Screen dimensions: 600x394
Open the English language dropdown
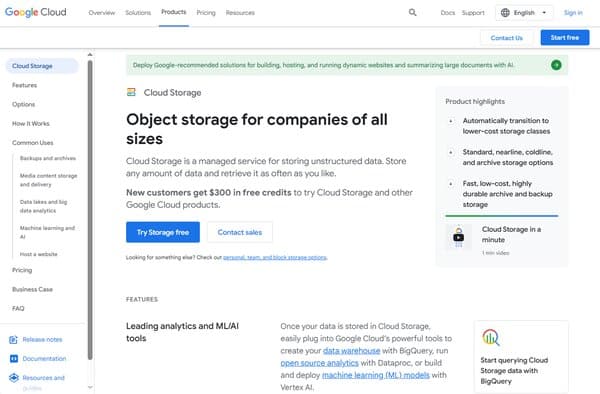pyautogui.click(x=523, y=13)
